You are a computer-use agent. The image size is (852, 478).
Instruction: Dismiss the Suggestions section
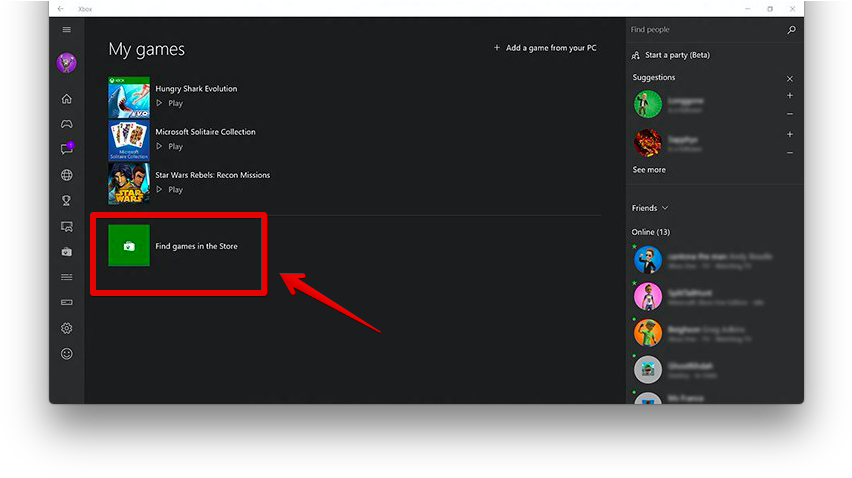[790, 79]
